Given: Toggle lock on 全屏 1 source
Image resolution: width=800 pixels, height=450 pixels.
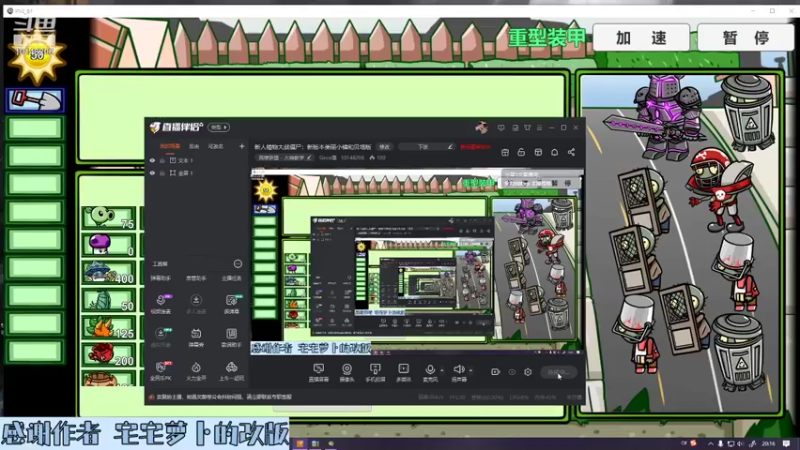Looking at the screenshot, I should [x=162, y=173].
